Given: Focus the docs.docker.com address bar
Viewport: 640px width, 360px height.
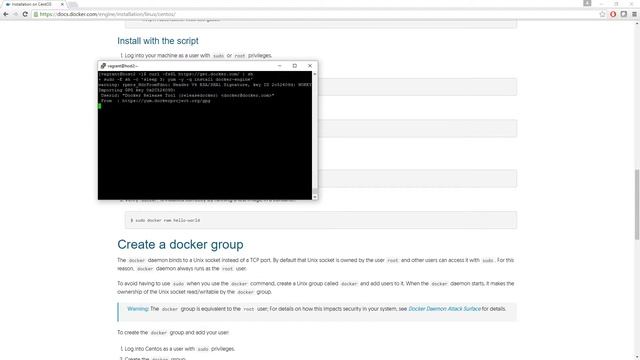Looking at the screenshot, I should [314, 14].
